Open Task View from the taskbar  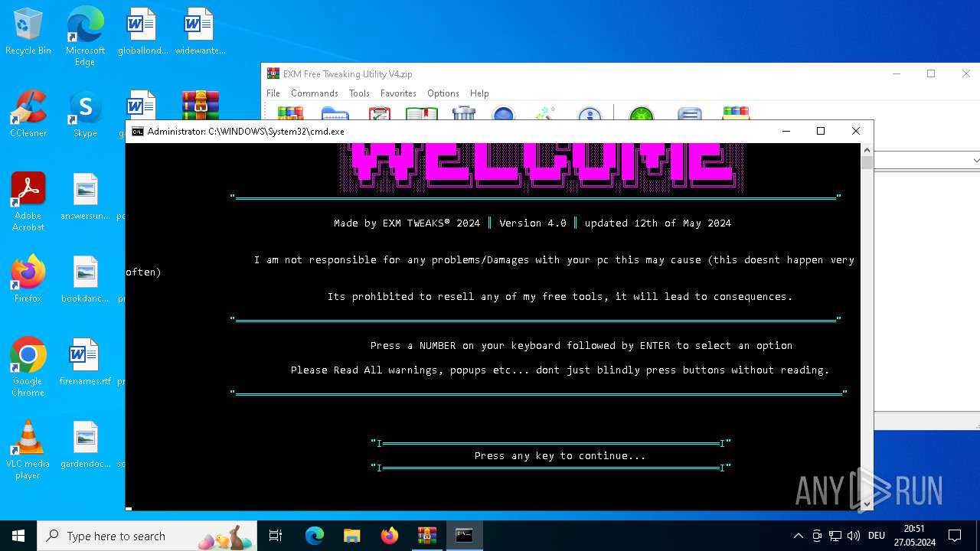coord(276,536)
